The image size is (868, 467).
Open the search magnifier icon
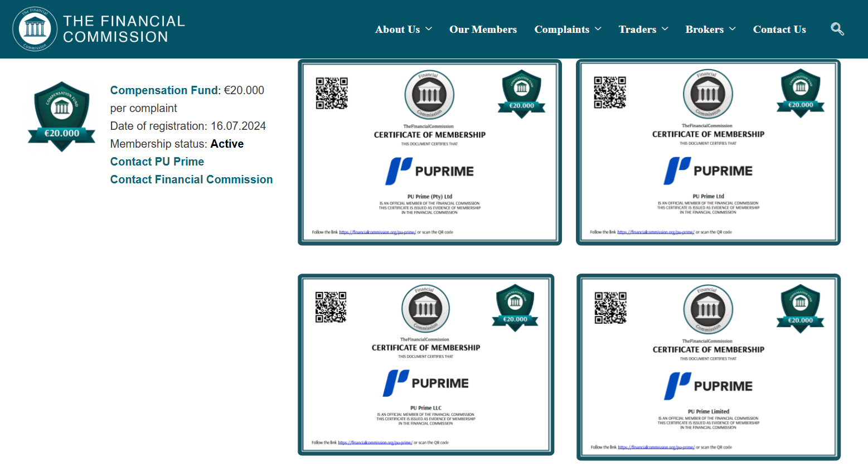837,29
